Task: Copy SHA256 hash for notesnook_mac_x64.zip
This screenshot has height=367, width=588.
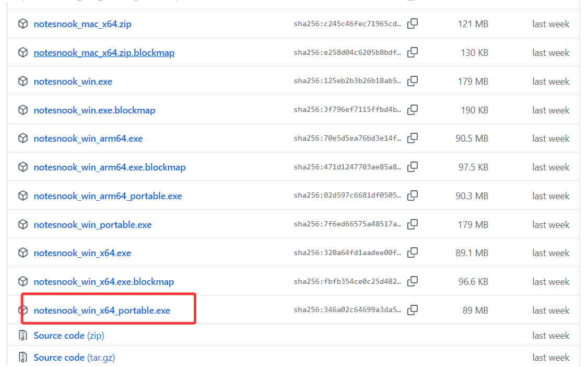Action: point(413,24)
